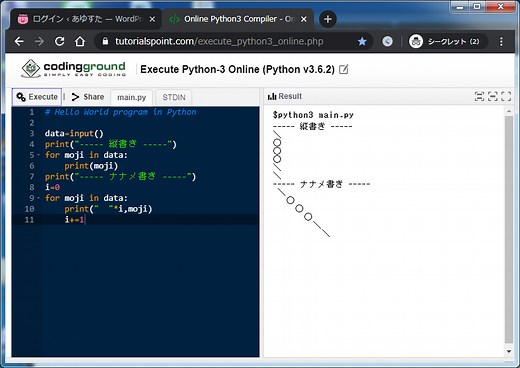Click the line 6 print(moji) statement
This screenshot has height=368, width=520.
point(91,166)
